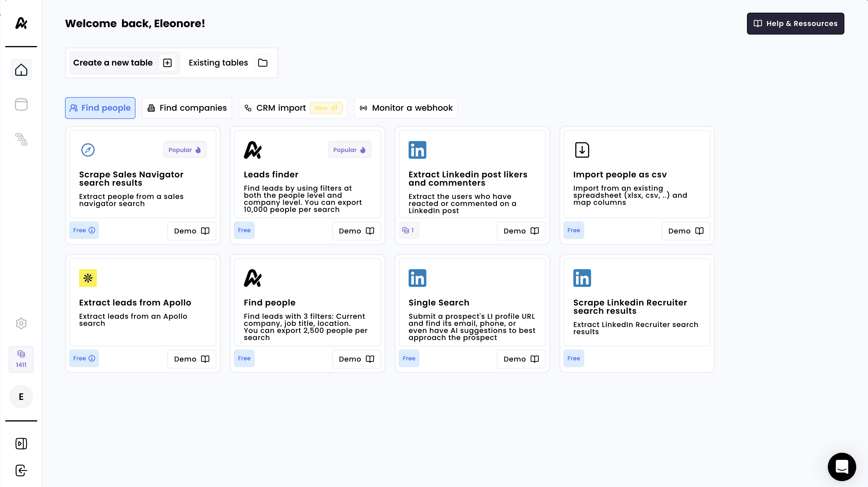Select the Monitor a webhook tab

pos(406,108)
